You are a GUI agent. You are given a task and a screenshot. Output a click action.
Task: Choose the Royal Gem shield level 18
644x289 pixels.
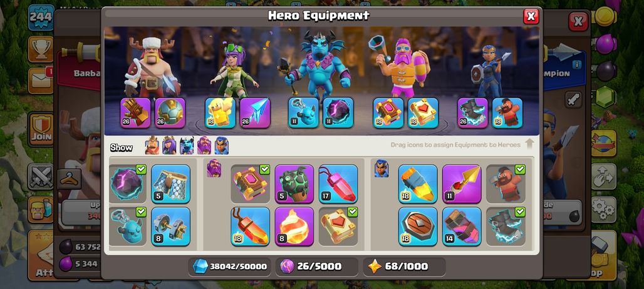[418, 226]
